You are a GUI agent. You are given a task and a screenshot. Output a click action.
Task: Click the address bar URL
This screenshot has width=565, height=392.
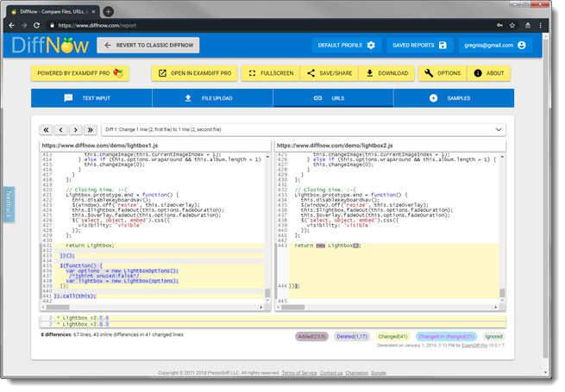(97, 26)
